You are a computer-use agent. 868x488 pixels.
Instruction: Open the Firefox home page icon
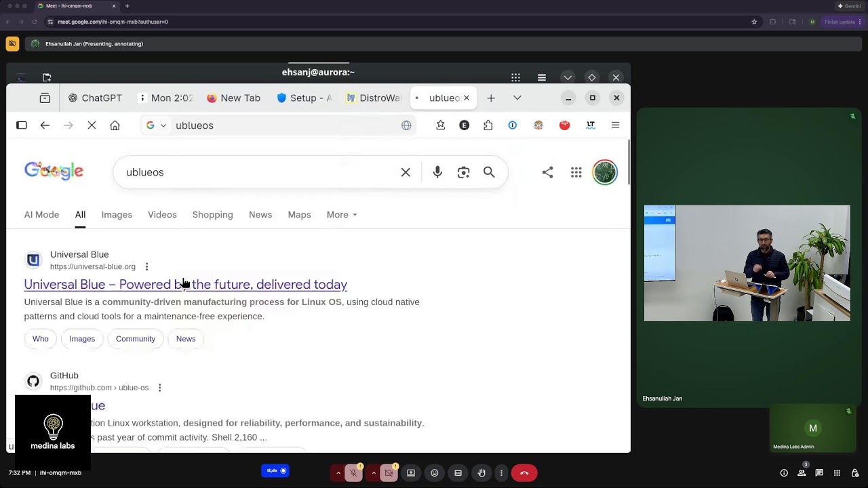115,125
